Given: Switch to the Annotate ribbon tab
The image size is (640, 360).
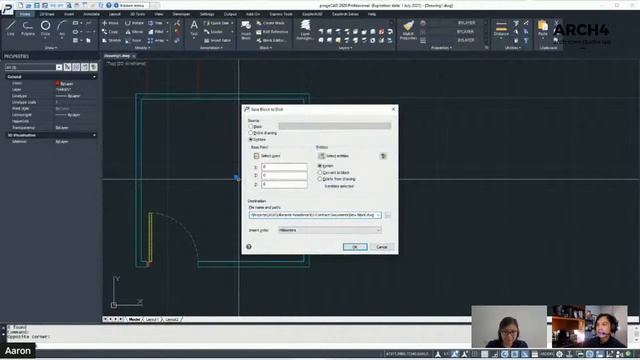Looking at the screenshot, I should pos(91,14).
